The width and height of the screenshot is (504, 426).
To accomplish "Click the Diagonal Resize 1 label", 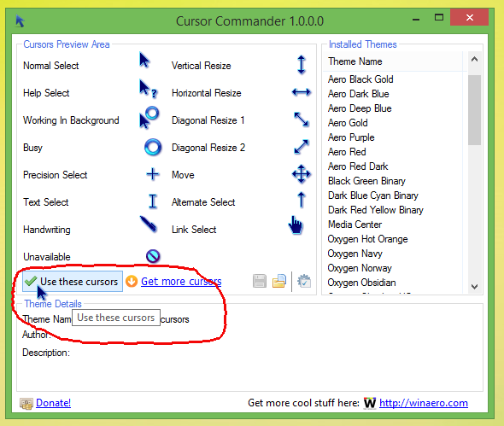I will pos(208,120).
